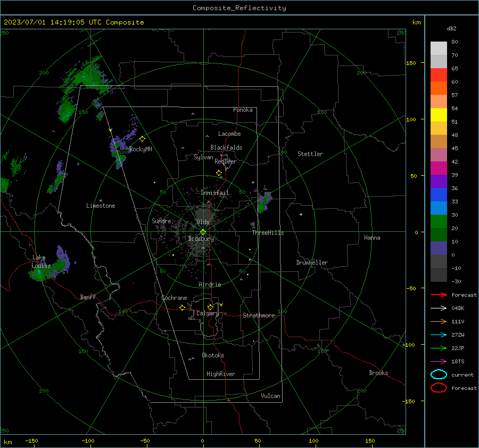The image size is (479, 448).
Task: Click the green 30 dBZ color swatch
Action: pos(439,221)
